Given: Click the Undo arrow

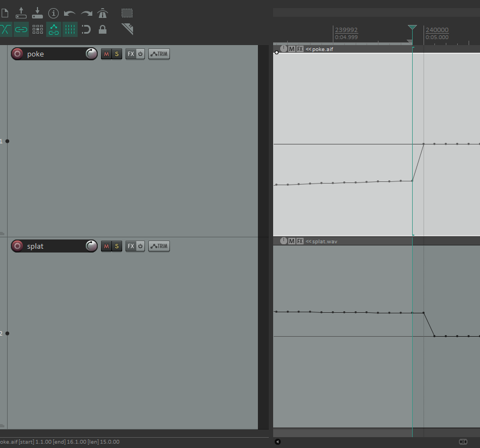Looking at the screenshot, I should [70, 13].
